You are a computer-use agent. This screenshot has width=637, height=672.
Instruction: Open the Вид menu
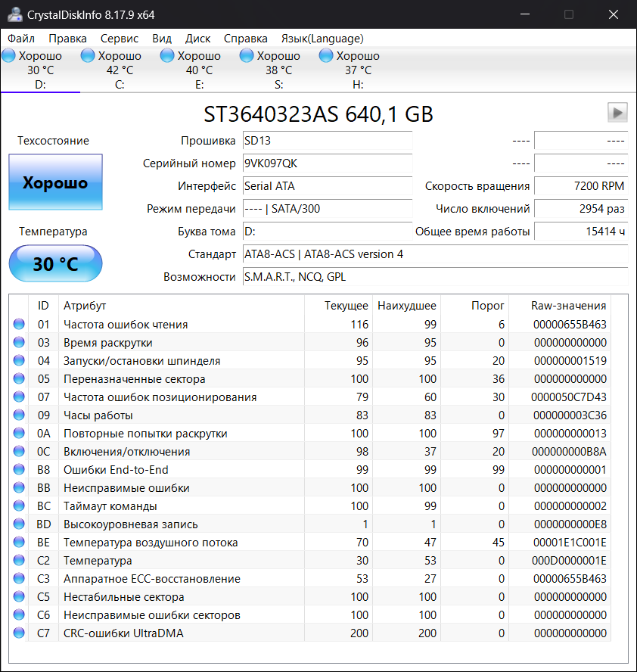[x=162, y=39]
